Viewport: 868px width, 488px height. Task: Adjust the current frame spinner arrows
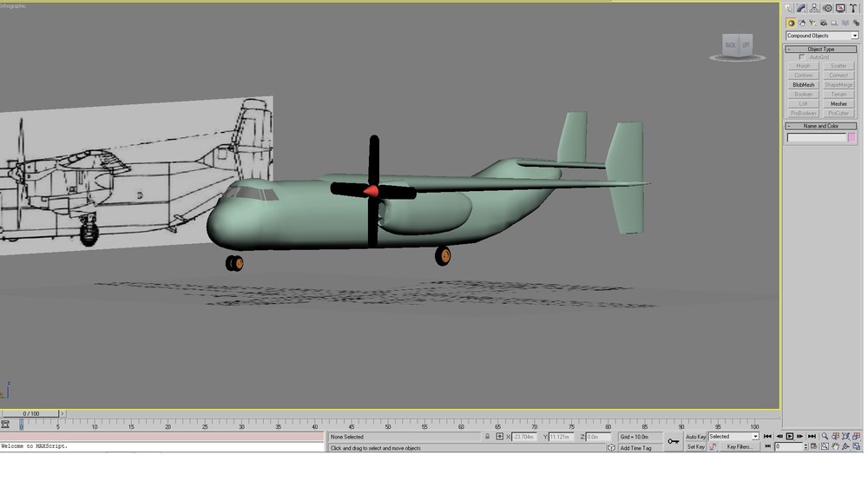tap(806, 446)
